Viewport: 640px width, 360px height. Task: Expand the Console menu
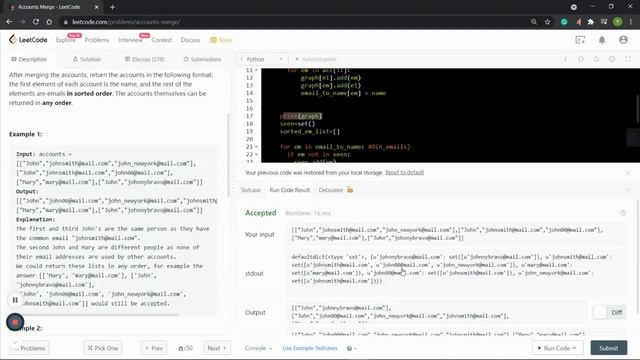tap(258, 348)
